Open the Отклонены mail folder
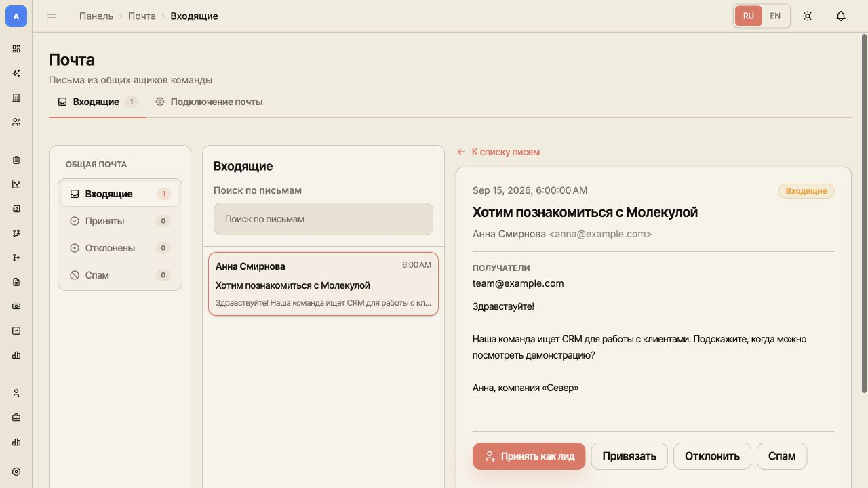Screen dimensions: 868x488 coord(120,248)
